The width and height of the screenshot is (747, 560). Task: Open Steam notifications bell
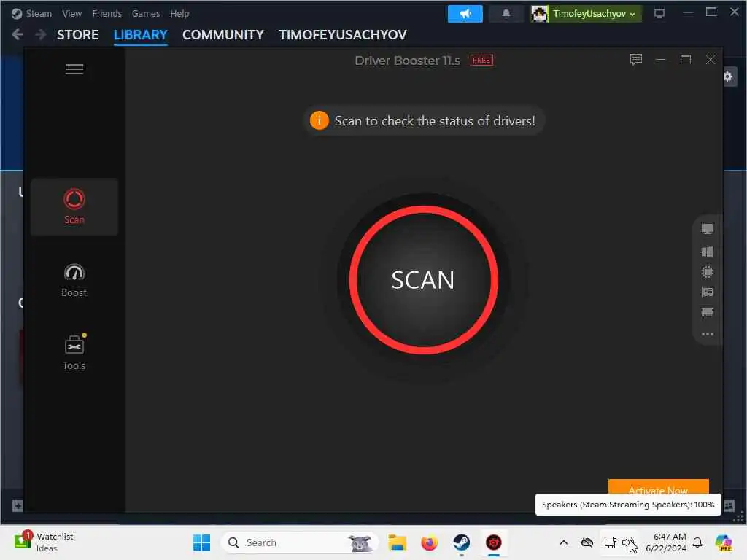pos(506,14)
